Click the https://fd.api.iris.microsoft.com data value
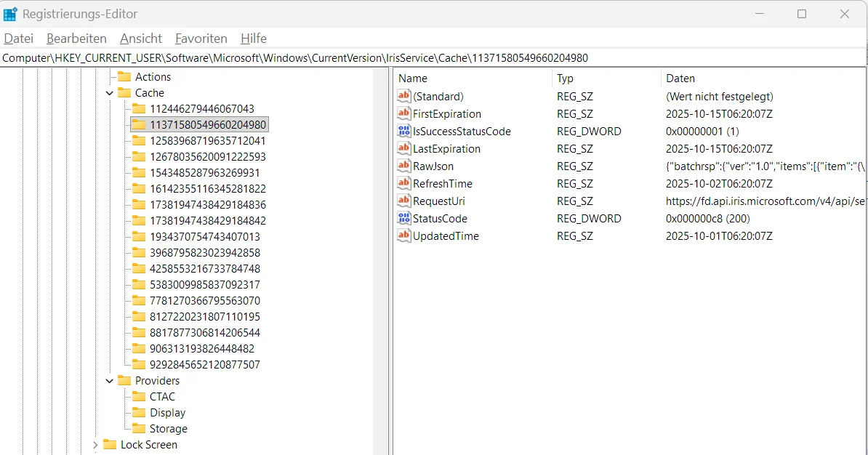The width and height of the screenshot is (868, 455). (765, 201)
